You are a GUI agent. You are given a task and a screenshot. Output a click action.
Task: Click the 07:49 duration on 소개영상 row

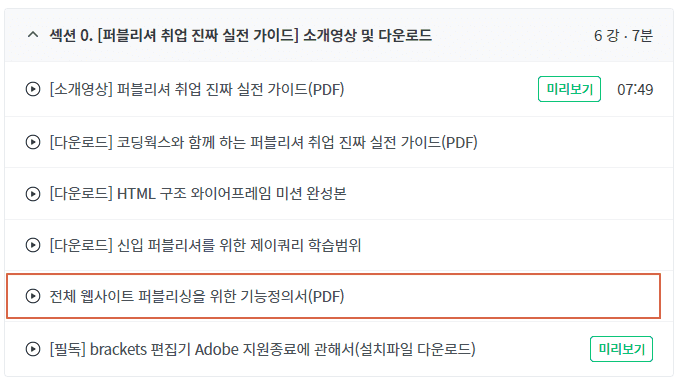tap(635, 90)
